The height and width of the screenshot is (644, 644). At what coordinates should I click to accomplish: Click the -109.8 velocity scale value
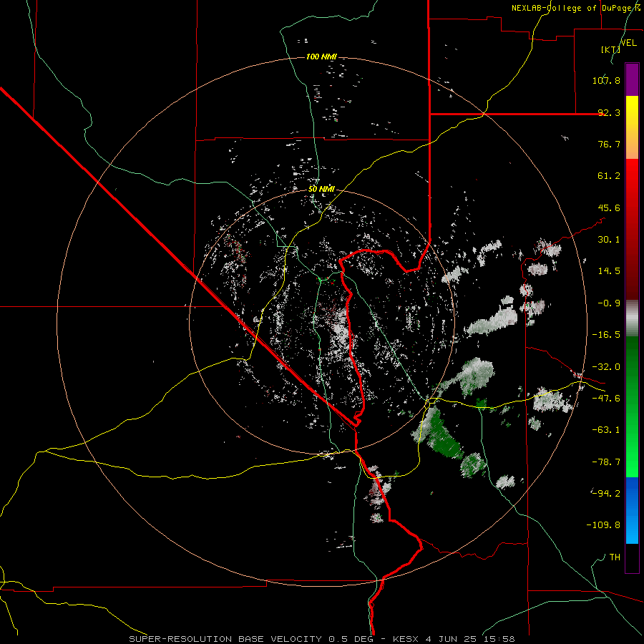click(x=603, y=525)
